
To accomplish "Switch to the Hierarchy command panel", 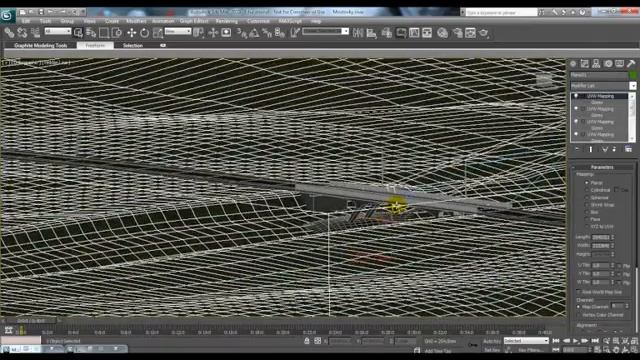I will click(x=596, y=64).
